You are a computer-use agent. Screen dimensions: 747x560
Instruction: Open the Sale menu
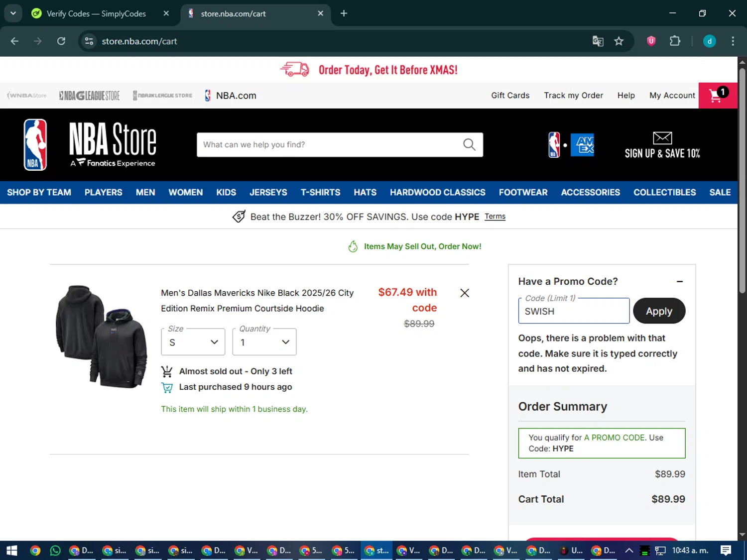[x=720, y=193]
